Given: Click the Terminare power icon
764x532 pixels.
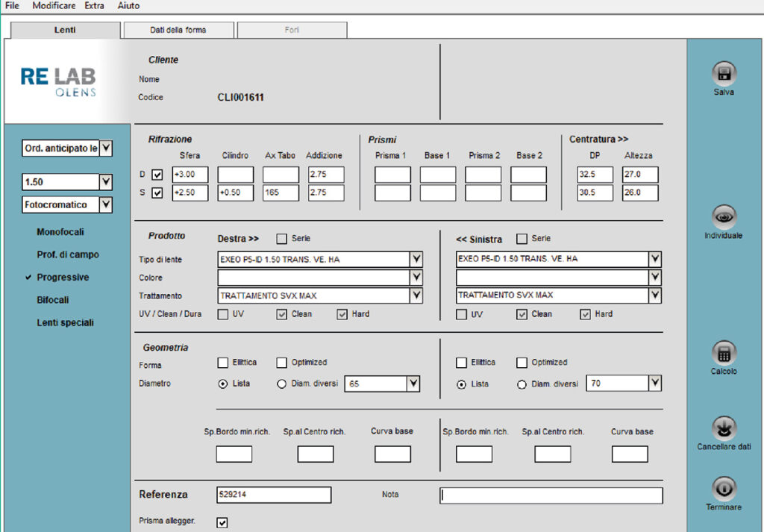Looking at the screenshot, I should click(x=723, y=489).
